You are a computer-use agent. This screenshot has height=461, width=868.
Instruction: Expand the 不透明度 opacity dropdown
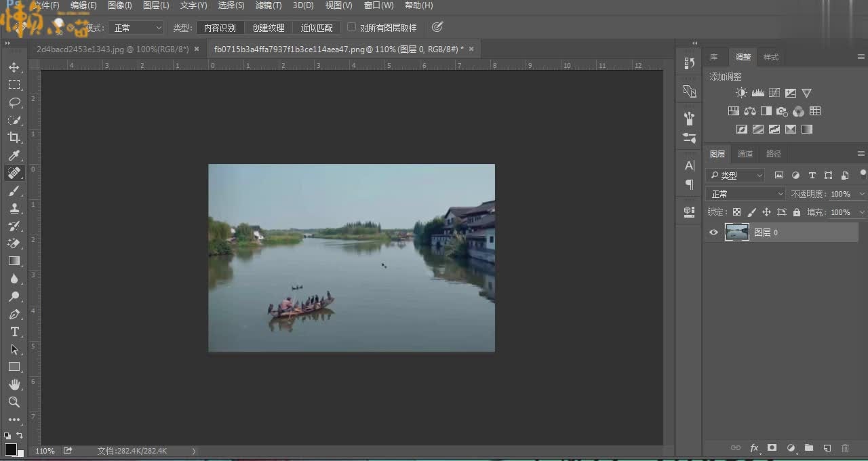click(862, 194)
